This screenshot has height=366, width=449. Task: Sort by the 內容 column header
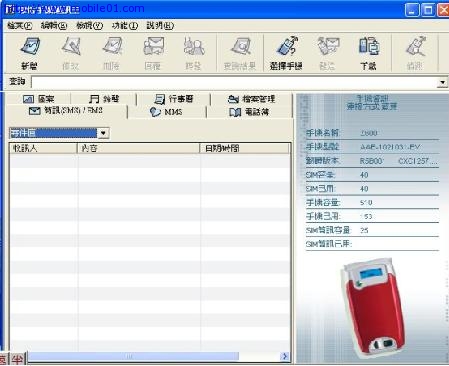[x=138, y=148]
